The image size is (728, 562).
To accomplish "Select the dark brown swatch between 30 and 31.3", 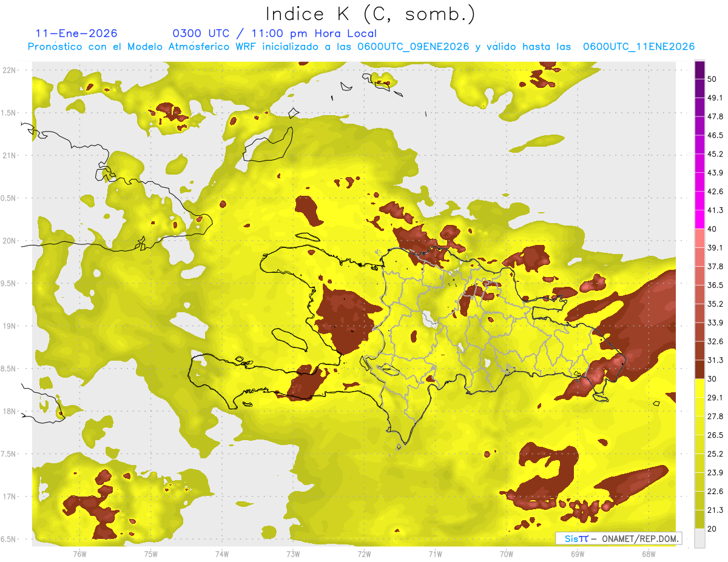I will 699,370.
